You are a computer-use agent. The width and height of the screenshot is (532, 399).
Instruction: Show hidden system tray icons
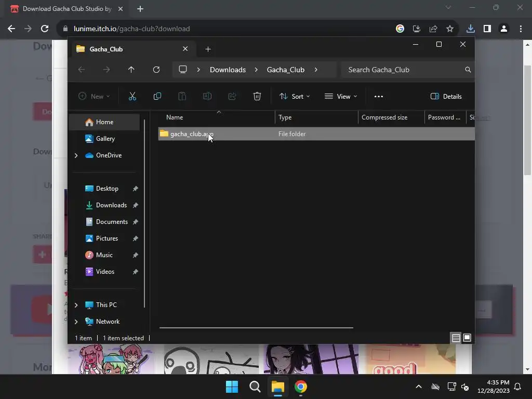(x=419, y=387)
